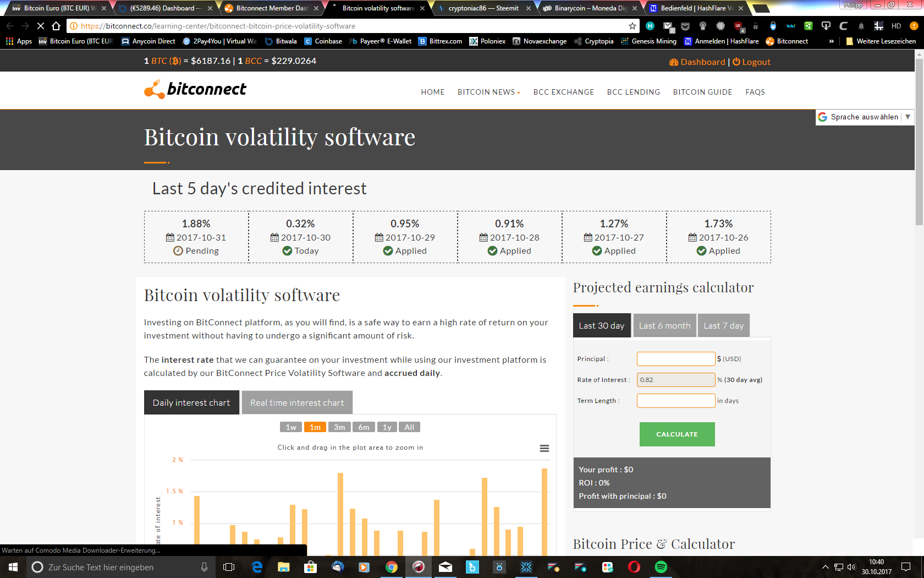
Task: Select the Last 6 month calculator tab
Action: tap(664, 325)
